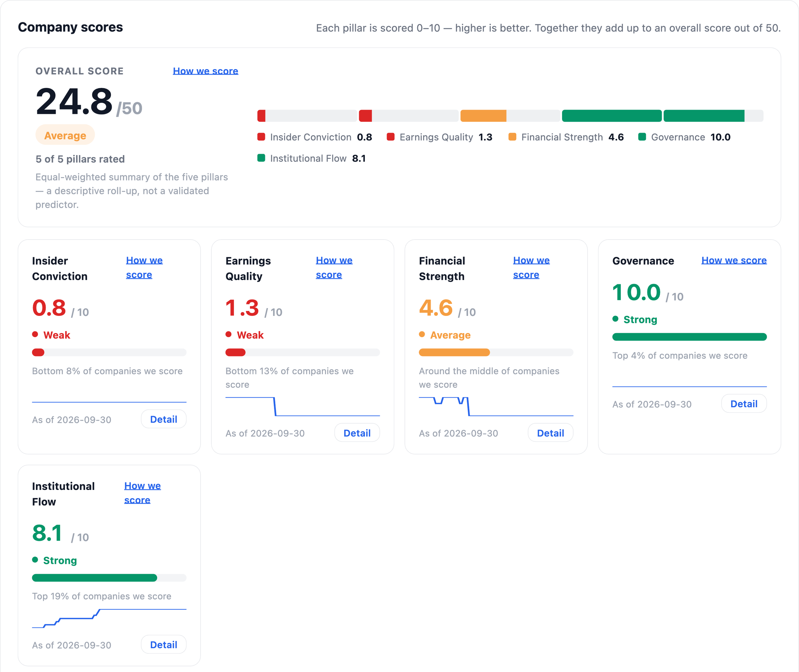Click the 'Strong' label on Governance card
Image resolution: width=799 pixels, height=672 pixels.
640,320
